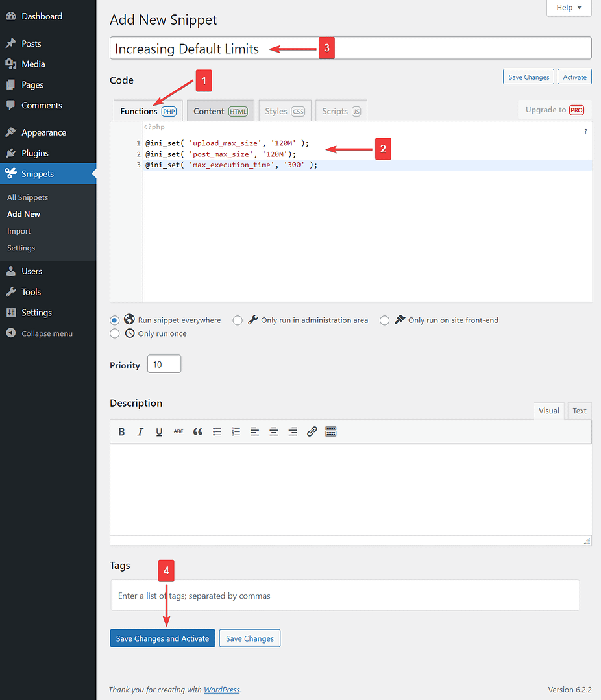
Task: Click the bulleted list icon
Action: coord(217,431)
